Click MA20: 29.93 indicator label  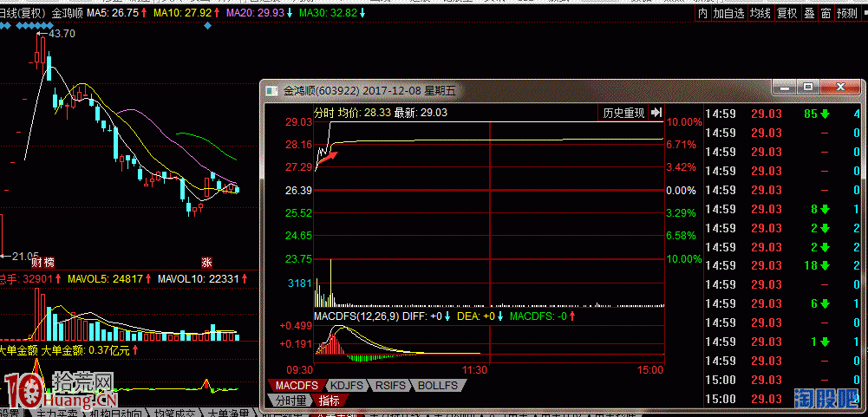[x=255, y=12]
